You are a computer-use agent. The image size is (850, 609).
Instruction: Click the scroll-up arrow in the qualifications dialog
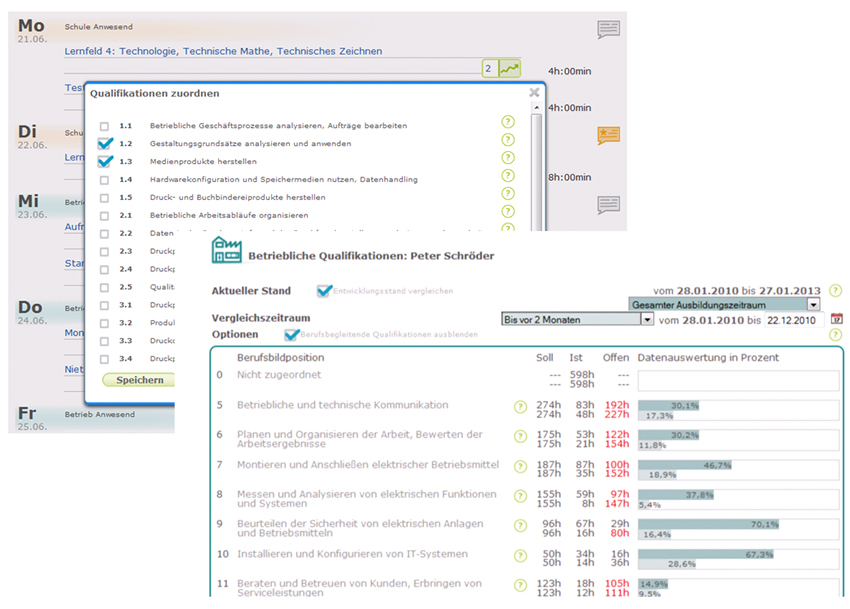click(536, 107)
